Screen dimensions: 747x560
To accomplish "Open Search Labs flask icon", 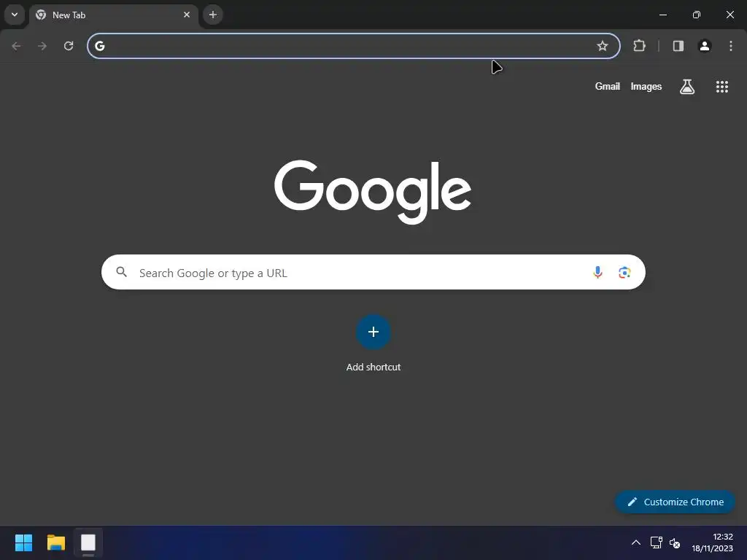I will (x=687, y=87).
